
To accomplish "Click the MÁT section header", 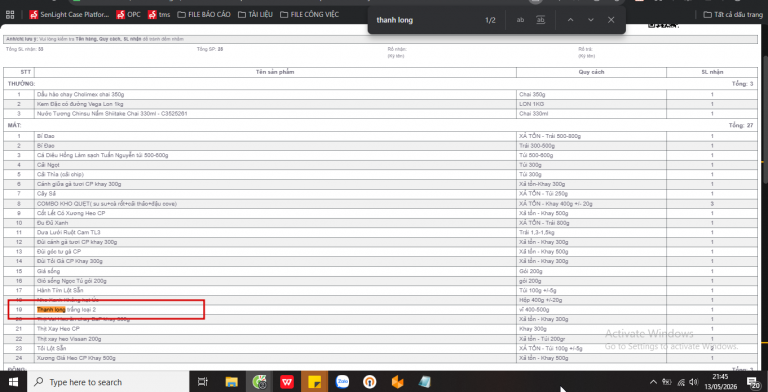I will click(14, 125).
